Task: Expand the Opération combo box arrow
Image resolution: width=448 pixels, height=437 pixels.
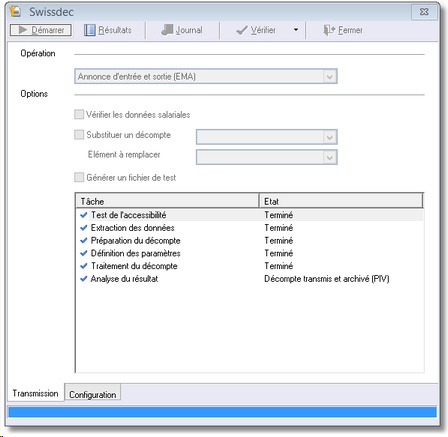Action: click(x=330, y=77)
